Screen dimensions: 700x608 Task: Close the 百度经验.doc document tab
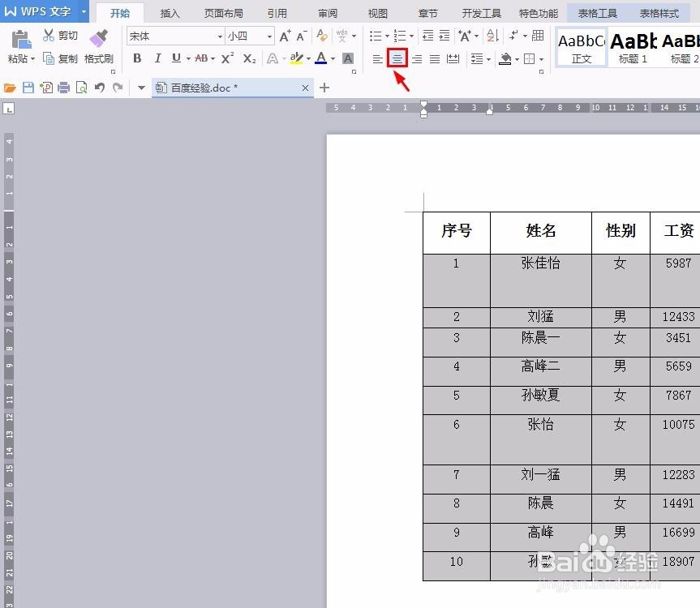(306, 88)
